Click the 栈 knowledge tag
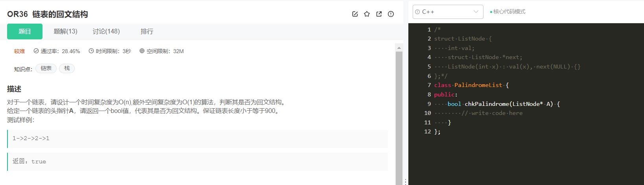Screen dimensions: 644x185 pyautogui.click(x=67, y=68)
